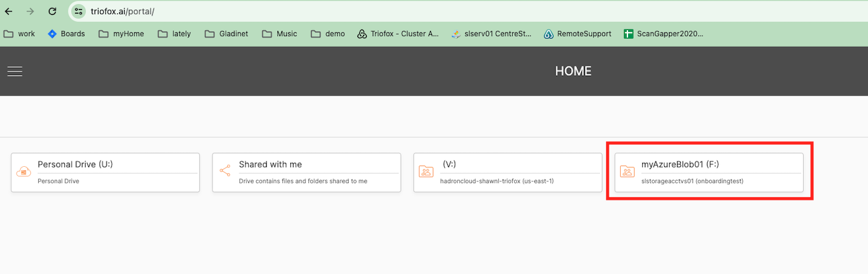View site information icon in address bar
This screenshot has height=274, width=868.
click(x=78, y=11)
